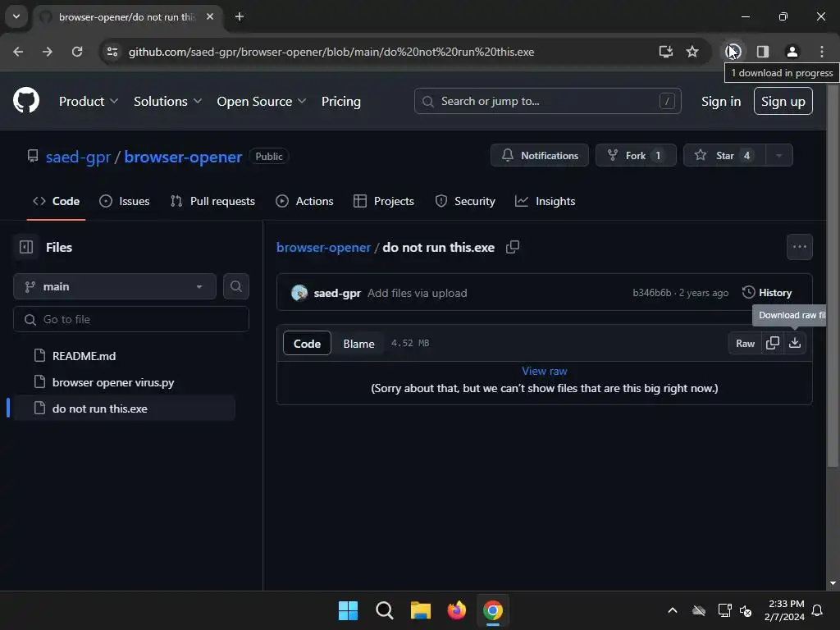
Task: Open Chrome downloads icon in toolbar
Action: [x=733, y=52]
